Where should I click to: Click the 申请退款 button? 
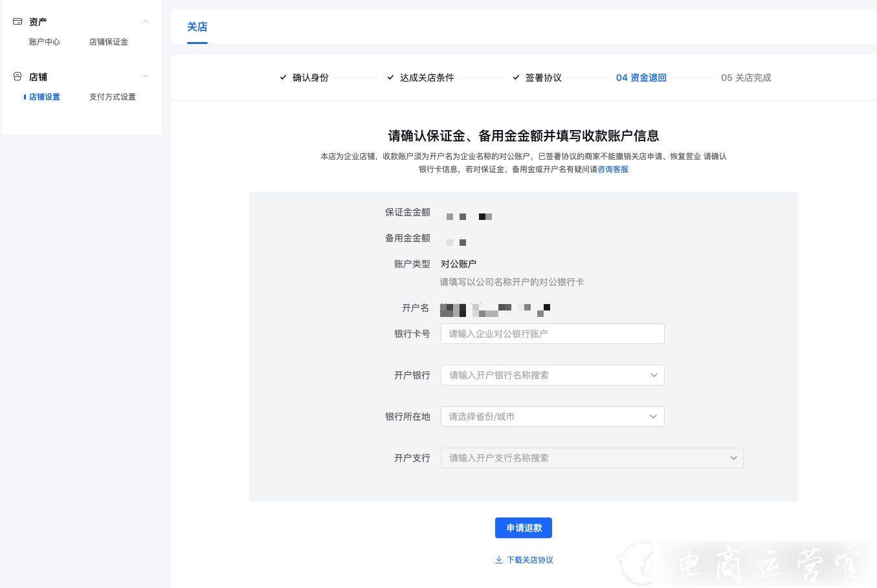pyautogui.click(x=524, y=528)
